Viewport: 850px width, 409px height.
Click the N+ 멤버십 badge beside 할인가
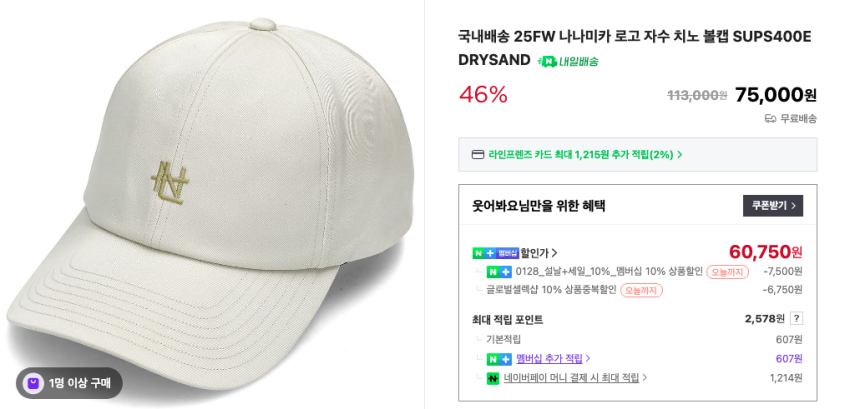pos(495,253)
